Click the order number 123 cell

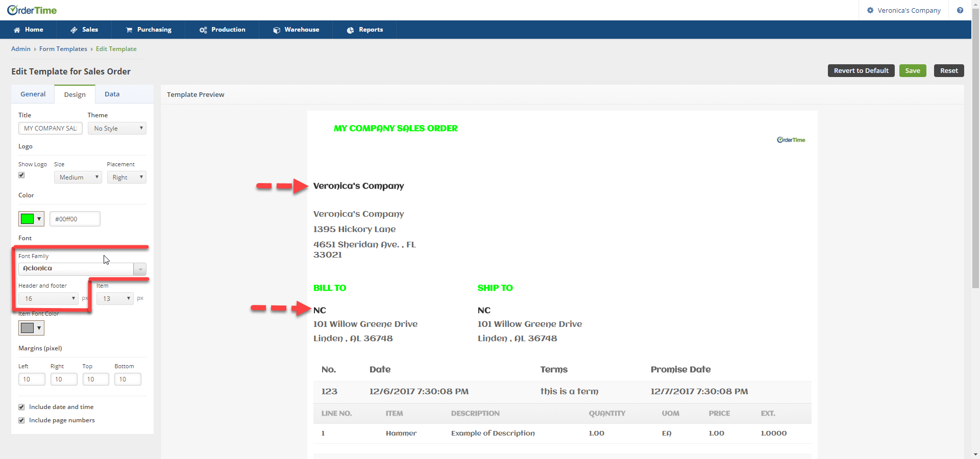[x=329, y=392]
